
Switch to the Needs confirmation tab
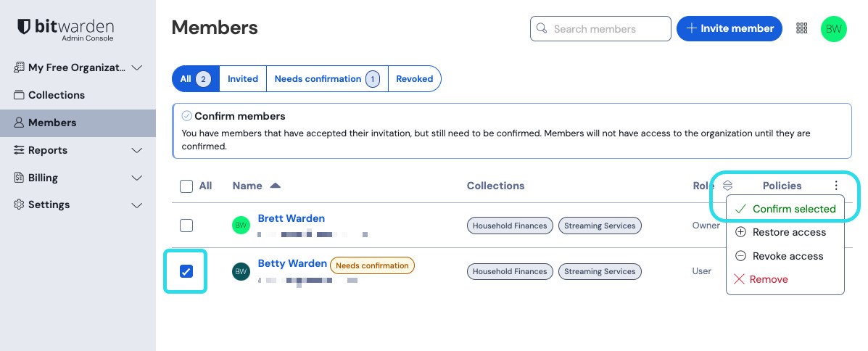tap(326, 79)
